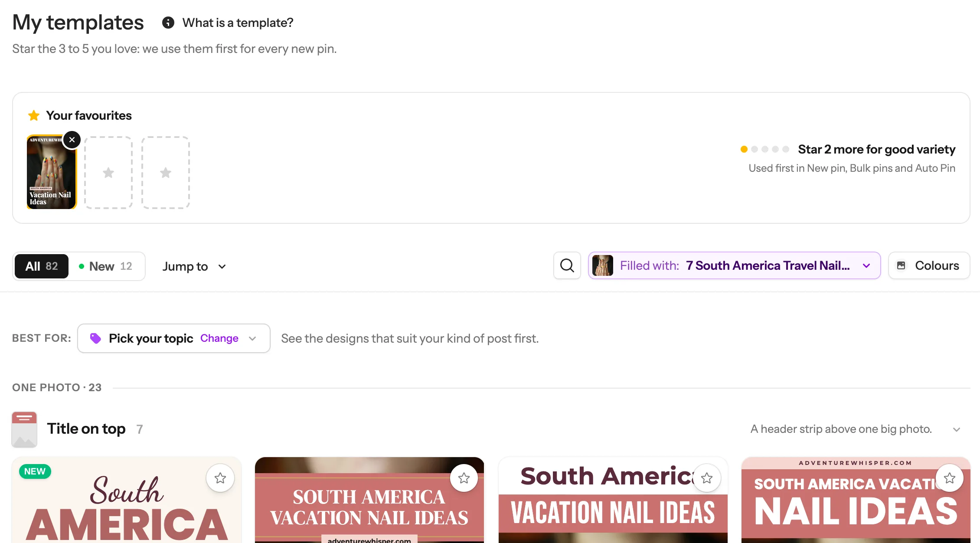Open the Colours button

coord(929,265)
